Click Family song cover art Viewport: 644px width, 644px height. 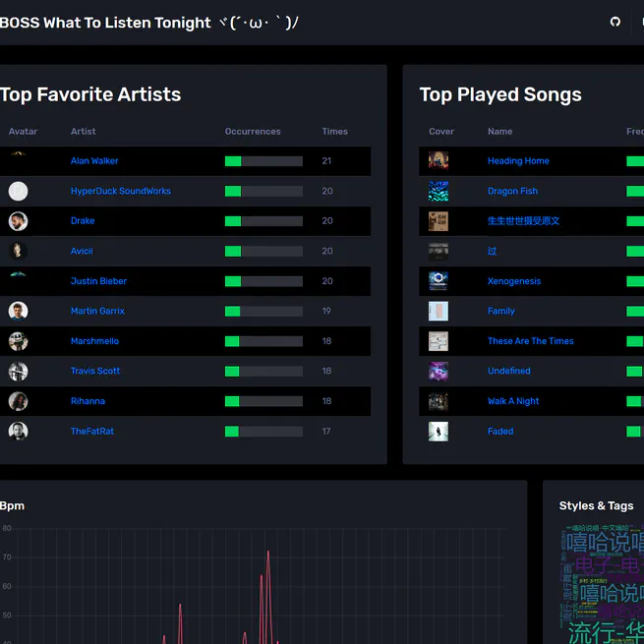pyautogui.click(x=439, y=312)
